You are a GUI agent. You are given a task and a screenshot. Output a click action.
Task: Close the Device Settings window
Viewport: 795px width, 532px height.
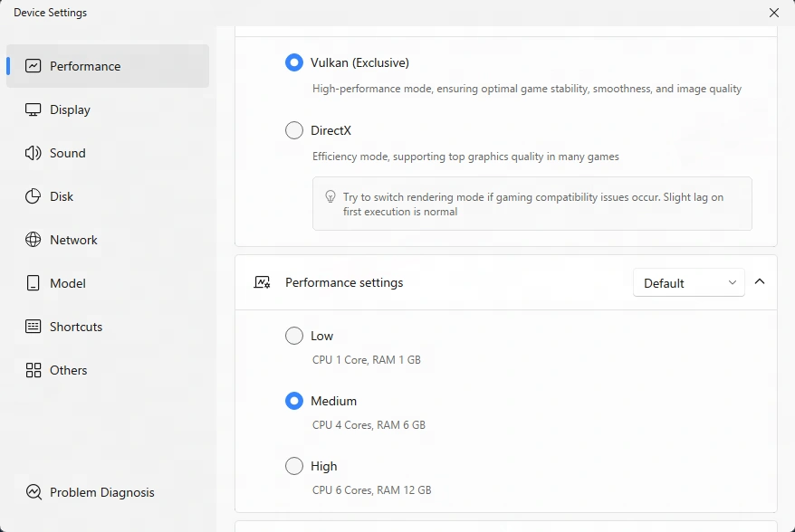[x=773, y=13]
